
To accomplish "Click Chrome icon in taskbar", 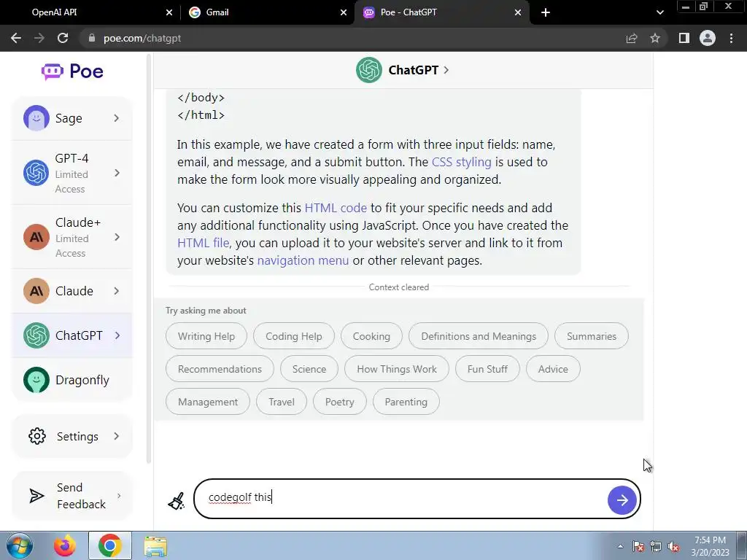I will tap(109, 546).
